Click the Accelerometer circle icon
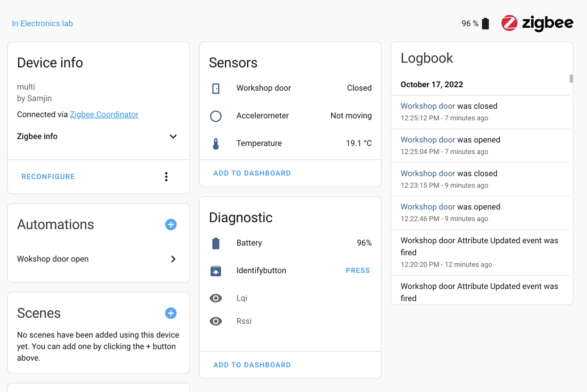Screen dimensions: 587x392 point(216,116)
